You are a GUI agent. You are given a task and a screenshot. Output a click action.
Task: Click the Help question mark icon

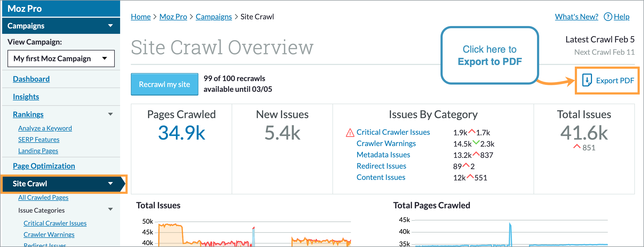(x=608, y=17)
